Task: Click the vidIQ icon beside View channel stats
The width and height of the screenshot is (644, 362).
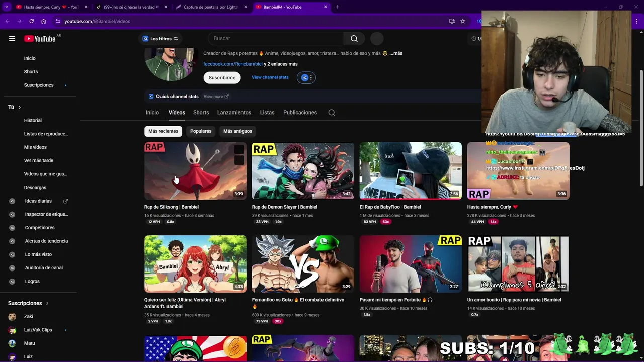Action: tap(304, 77)
